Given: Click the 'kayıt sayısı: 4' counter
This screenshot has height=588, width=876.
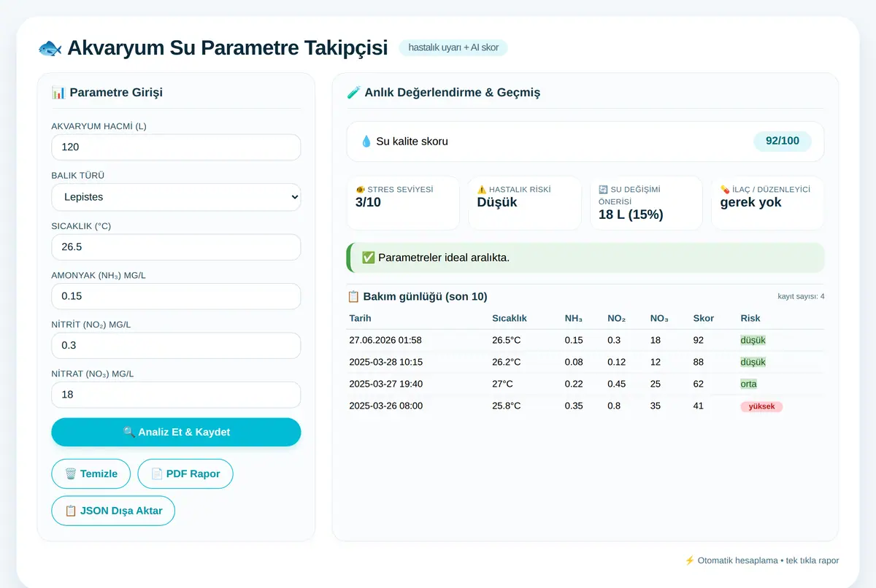Looking at the screenshot, I should [x=801, y=296].
